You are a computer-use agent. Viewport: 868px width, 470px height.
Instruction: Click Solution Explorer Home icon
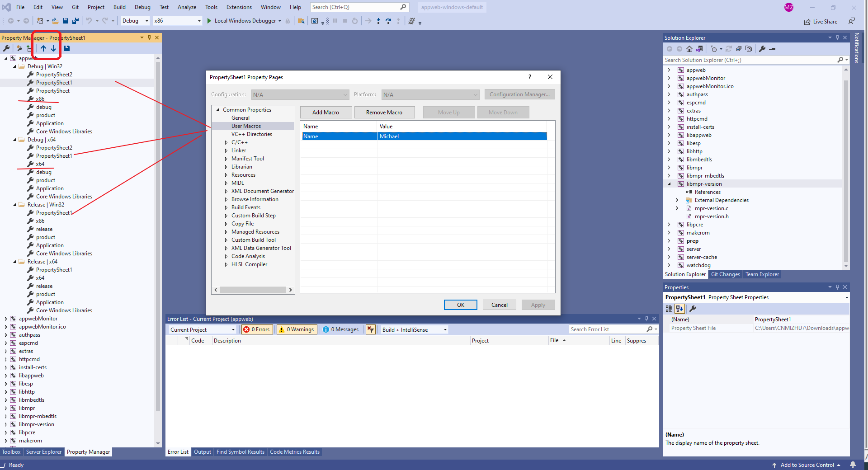click(689, 49)
